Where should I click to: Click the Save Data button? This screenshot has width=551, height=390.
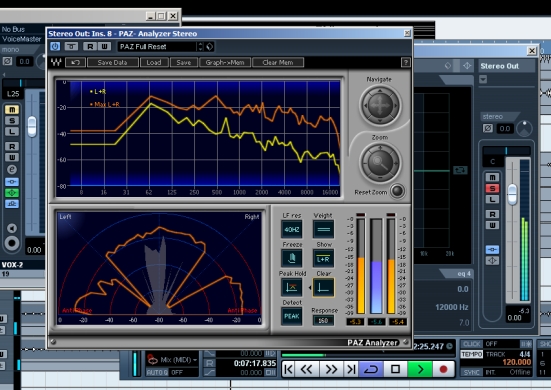112,63
